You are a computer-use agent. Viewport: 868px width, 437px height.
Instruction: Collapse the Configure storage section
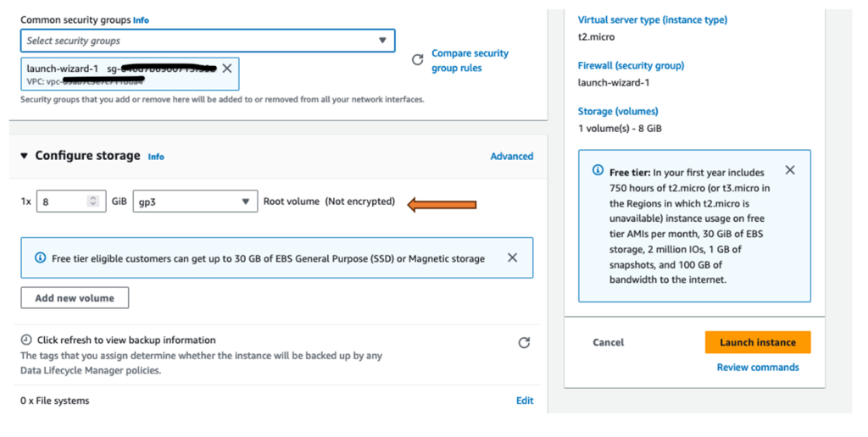click(x=24, y=156)
